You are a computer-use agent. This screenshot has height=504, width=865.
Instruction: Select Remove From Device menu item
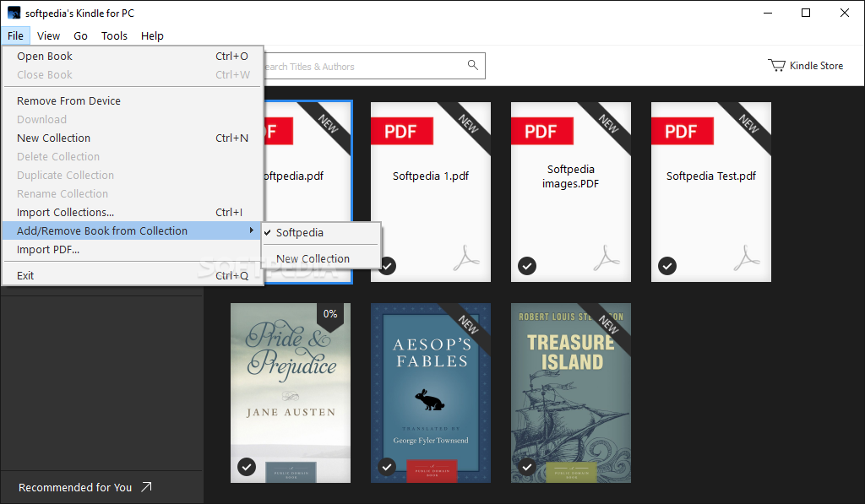[x=133, y=101]
